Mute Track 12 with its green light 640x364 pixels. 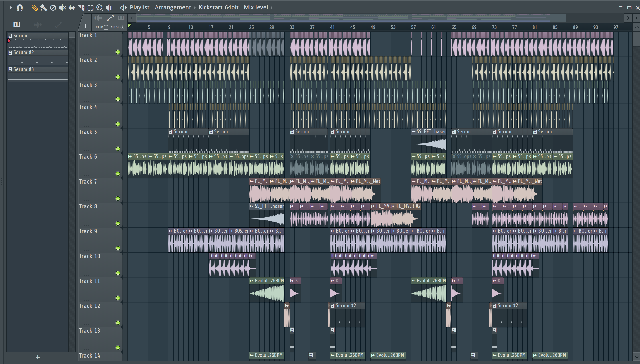pos(118,323)
